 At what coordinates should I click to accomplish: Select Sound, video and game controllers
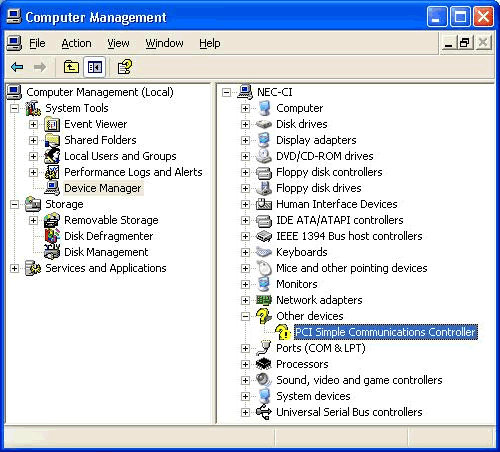click(359, 380)
